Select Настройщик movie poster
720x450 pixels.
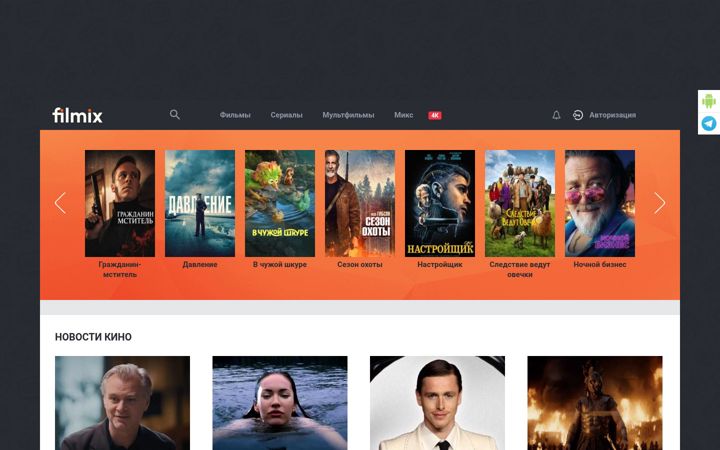pos(439,203)
